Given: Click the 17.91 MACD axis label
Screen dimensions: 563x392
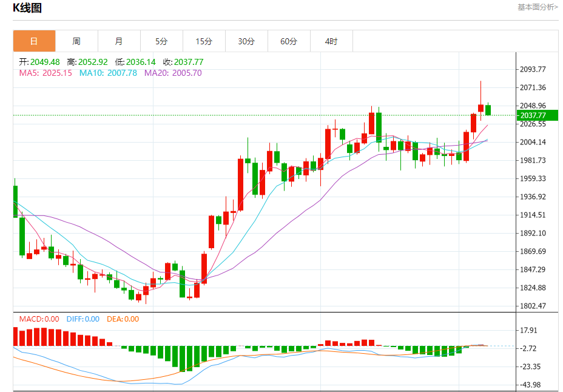Looking at the screenshot, I should click(528, 331).
